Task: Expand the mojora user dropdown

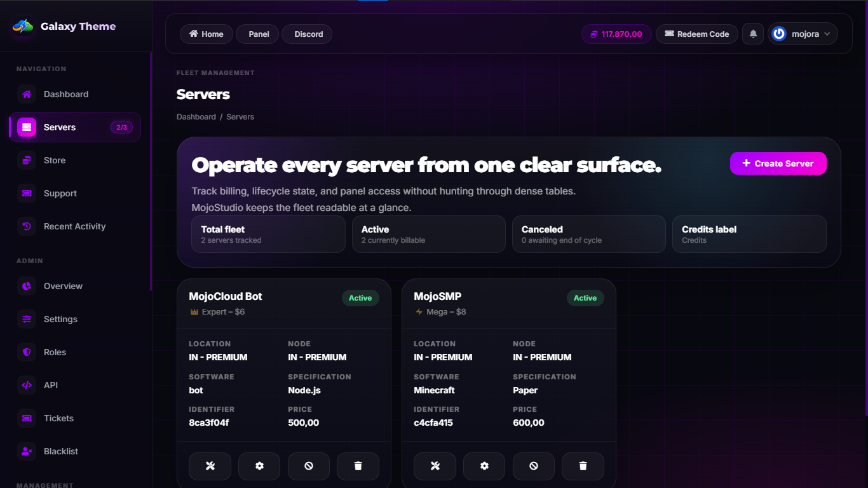Action: pyautogui.click(x=803, y=34)
